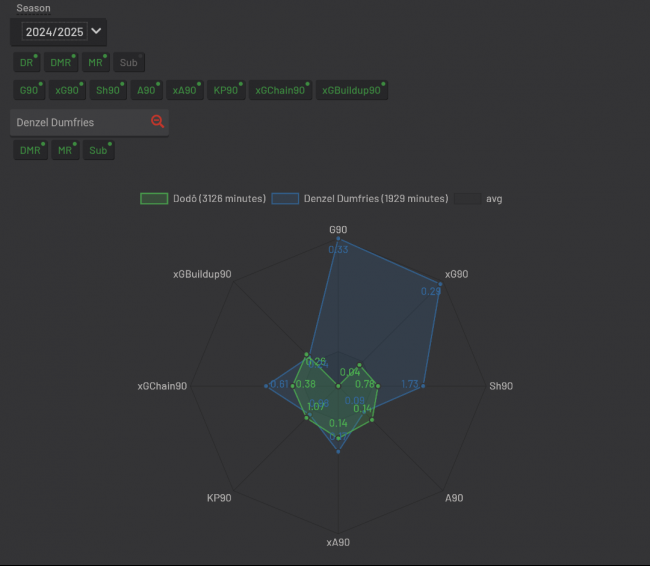
Task: Toggle the Sh90 metric chip
Action: 108,90
